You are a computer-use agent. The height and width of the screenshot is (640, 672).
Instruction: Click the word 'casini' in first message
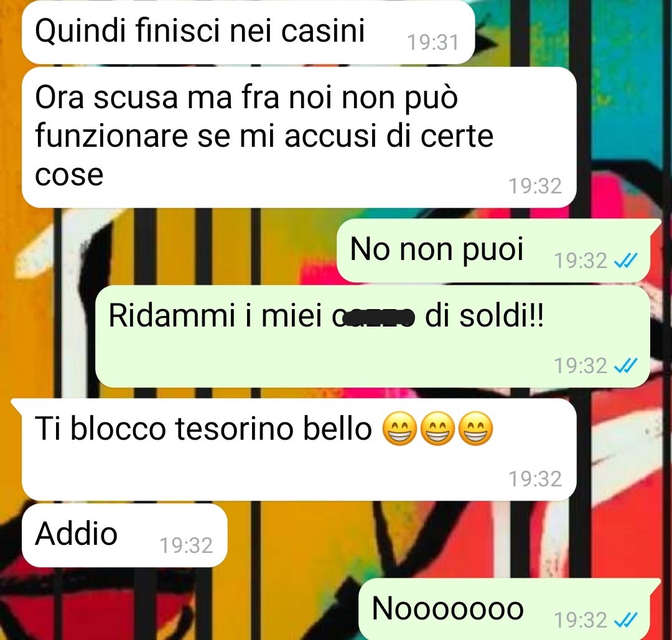(323, 30)
